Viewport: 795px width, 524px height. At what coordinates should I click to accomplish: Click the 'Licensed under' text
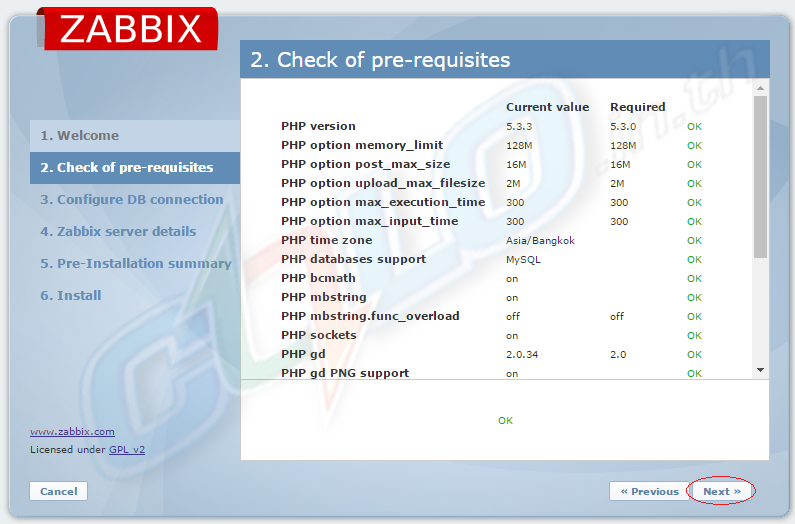[x=67, y=449]
